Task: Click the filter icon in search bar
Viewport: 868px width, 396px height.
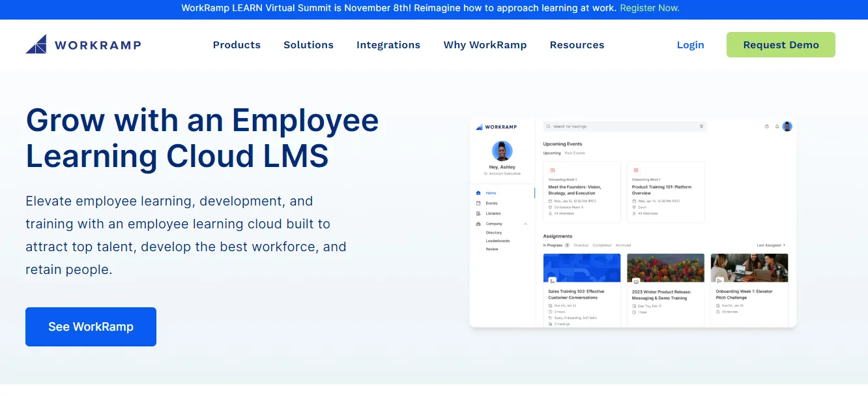Action: (701, 127)
